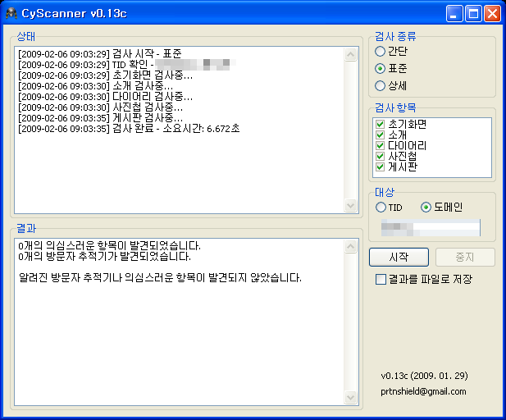Viewport: 506px width, 420px height.
Task: Click the status log scroll up arrow
Action: coord(351,54)
